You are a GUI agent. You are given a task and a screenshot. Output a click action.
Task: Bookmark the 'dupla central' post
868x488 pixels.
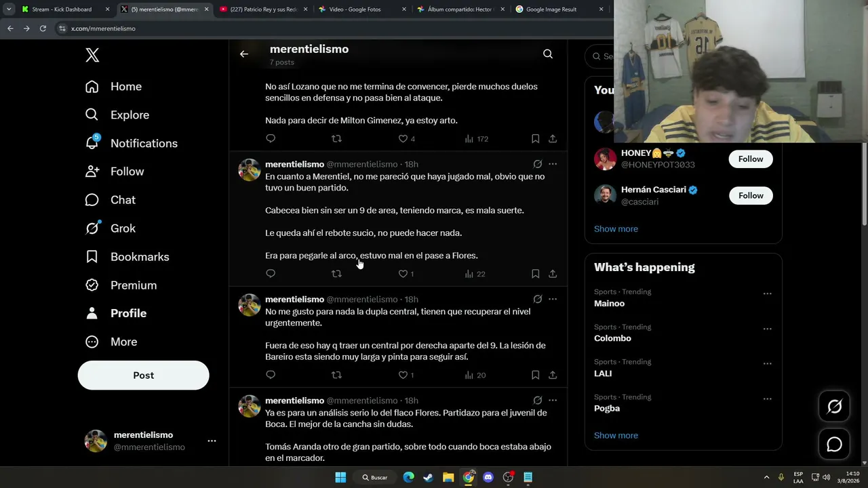tap(535, 375)
